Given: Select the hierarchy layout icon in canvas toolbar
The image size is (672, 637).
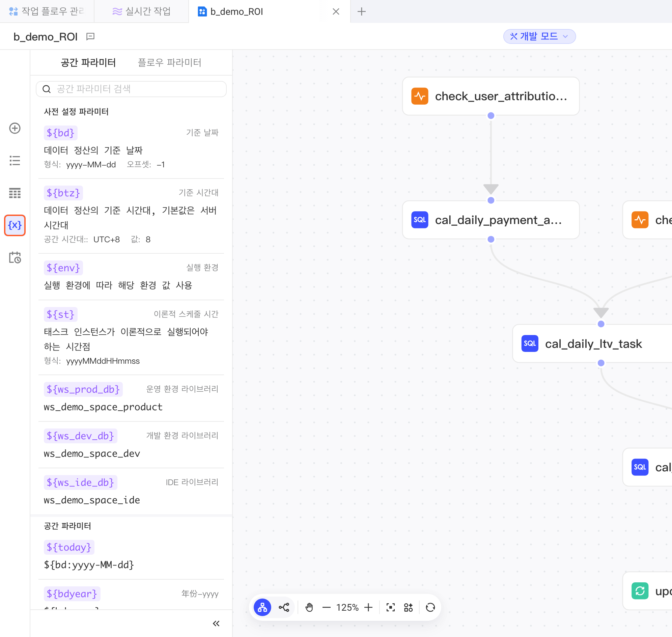Looking at the screenshot, I should [x=262, y=607].
